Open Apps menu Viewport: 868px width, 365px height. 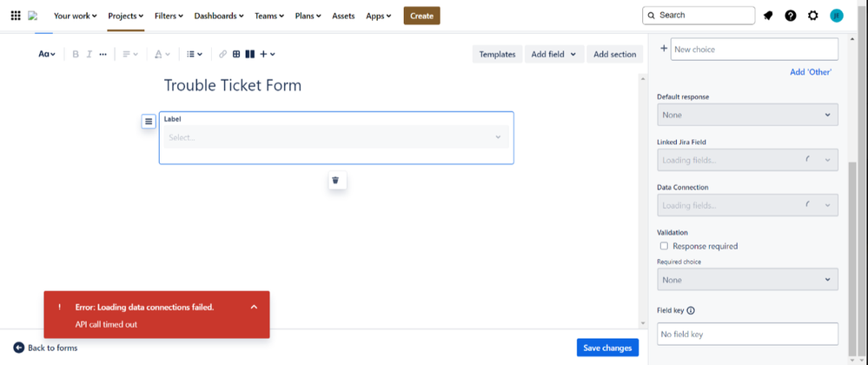tap(379, 16)
